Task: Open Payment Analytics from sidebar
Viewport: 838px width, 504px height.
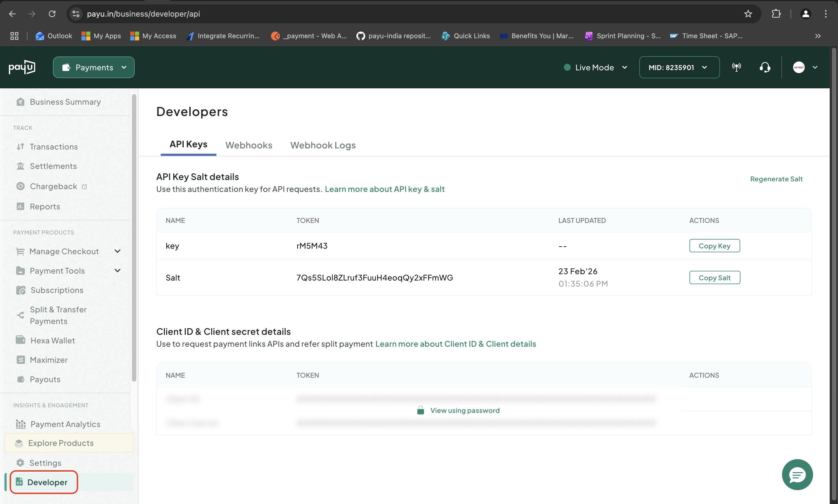Action: [x=65, y=424]
